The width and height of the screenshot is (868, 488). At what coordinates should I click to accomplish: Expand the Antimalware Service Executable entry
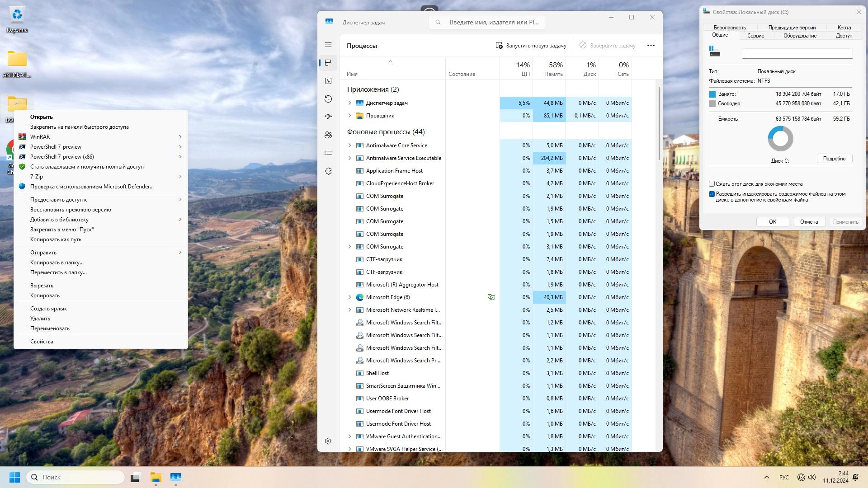point(349,158)
